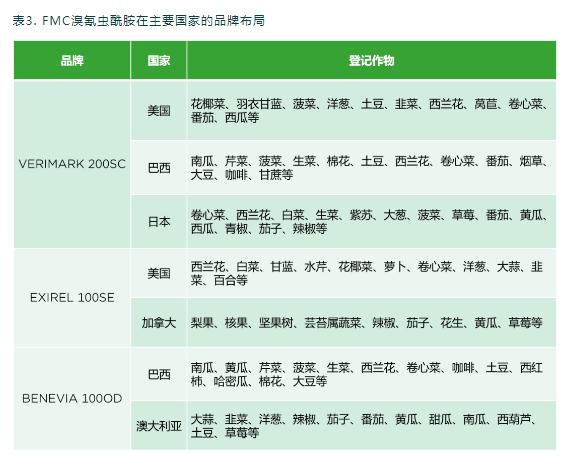Click crops cell starting with 卷心菜、西兰花、白菜
Screen dimensions: 571x468
pyautogui.click(x=371, y=221)
